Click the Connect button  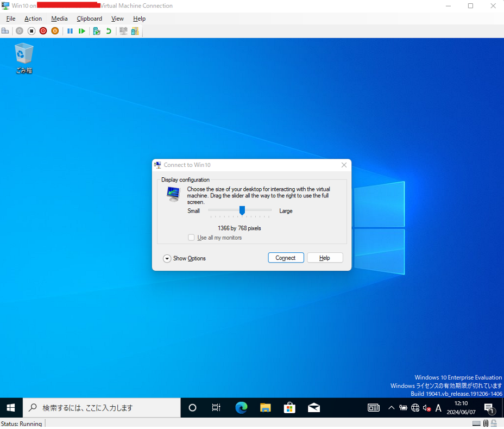[x=286, y=258]
